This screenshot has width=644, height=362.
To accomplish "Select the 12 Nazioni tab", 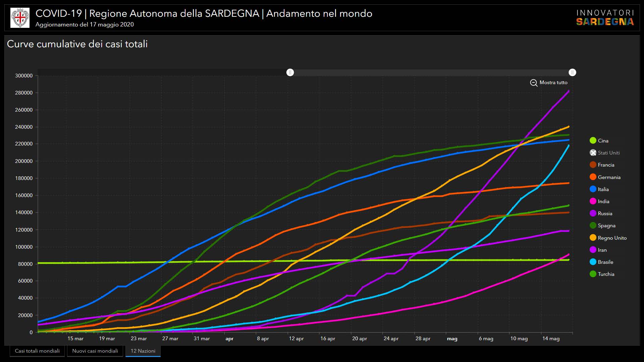I will 143,351.
